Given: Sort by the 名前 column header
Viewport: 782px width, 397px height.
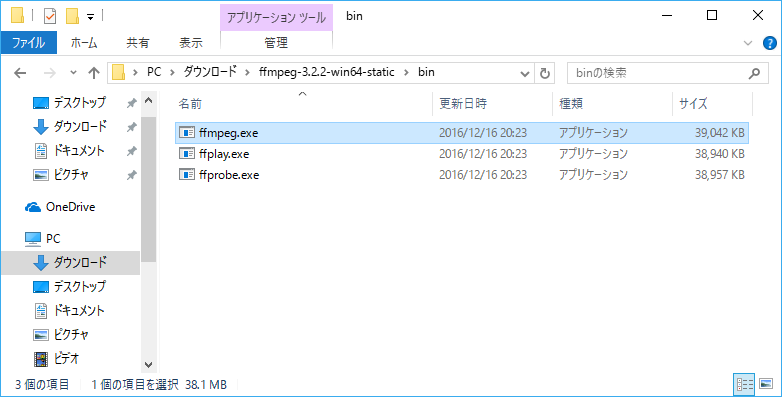Looking at the screenshot, I should [x=191, y=104].
